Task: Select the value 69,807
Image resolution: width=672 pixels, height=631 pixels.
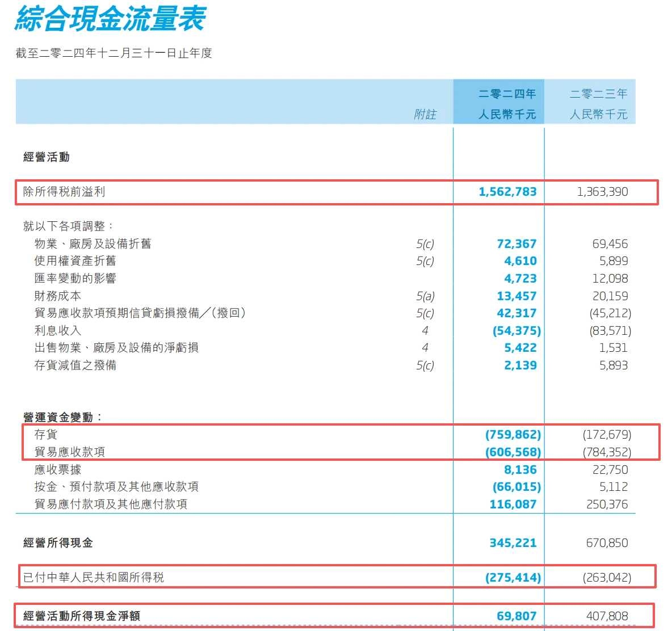Action: click(x=516, y=616)
